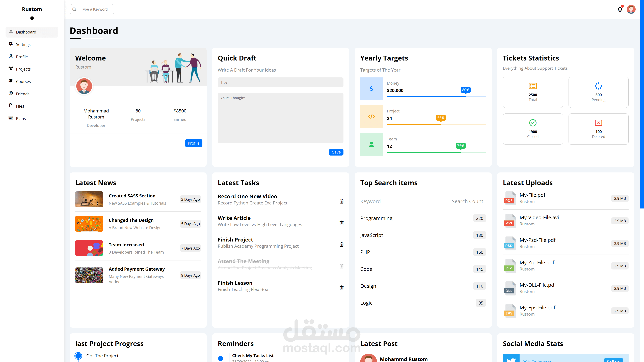644x362 pixels.
Task: Click the EPS file icon
Action: coord(509,311)
